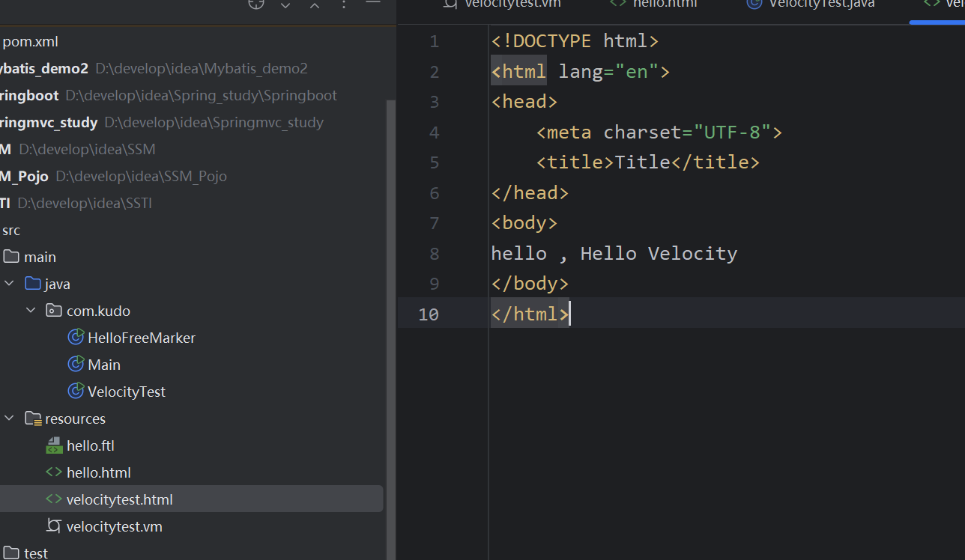965x560 pixels.
Task: Switch to the velocitytest.vm editor tab
Action: (x=502, y=4)
